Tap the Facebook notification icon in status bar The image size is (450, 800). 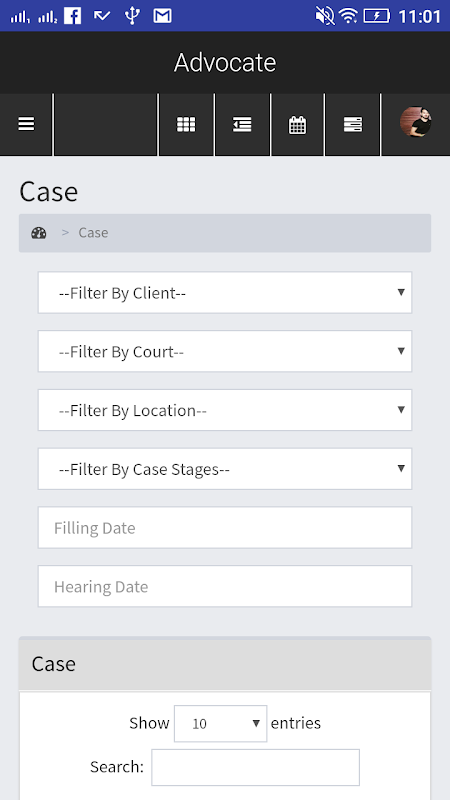pyautogui.click(x=72, y=16)
